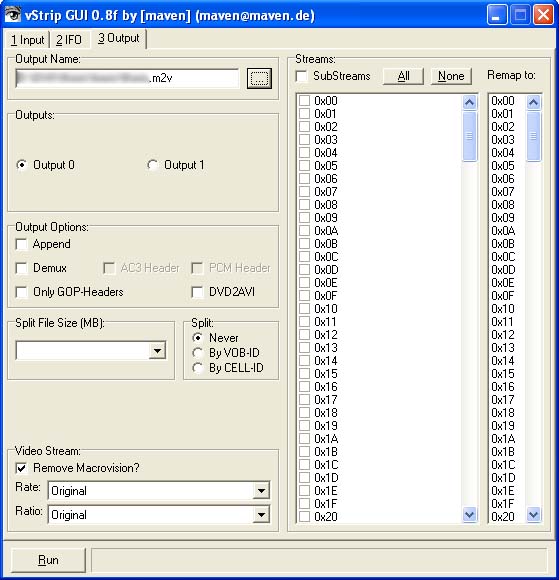Select 0x12 in the Remap to list
Viewport: 559px width, 580px height.
tap(503, 335)
